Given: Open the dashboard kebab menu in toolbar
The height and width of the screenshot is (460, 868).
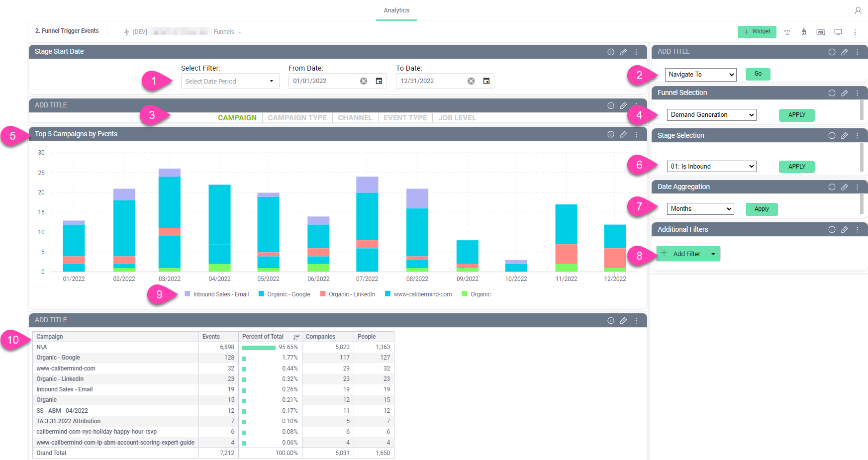Looking at the screenshot, I should [x=855, y=32].
